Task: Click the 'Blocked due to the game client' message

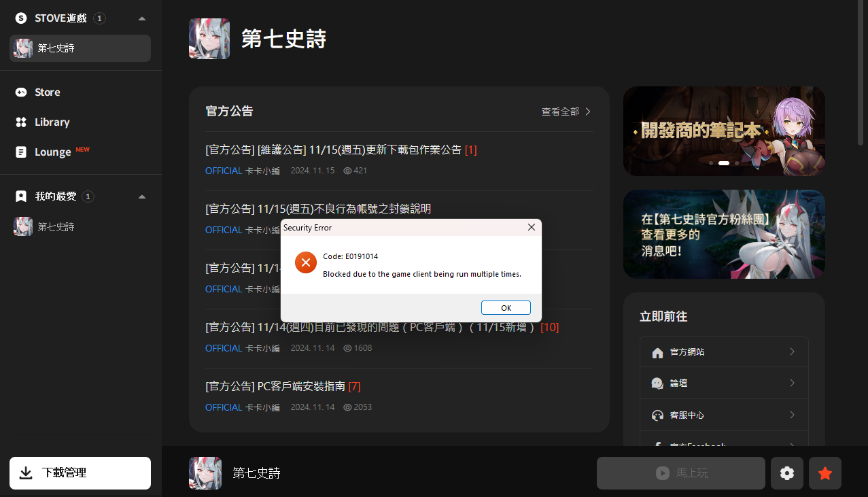Action: pyautogui.click(x=422, y=274)
